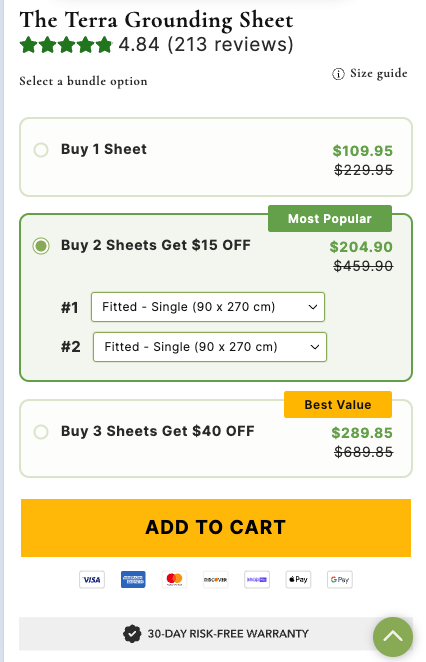This screenshot has width=426, height=662.
Task: Click the green scroll-to-top arrow button
Action: click(x=393, y=637)
